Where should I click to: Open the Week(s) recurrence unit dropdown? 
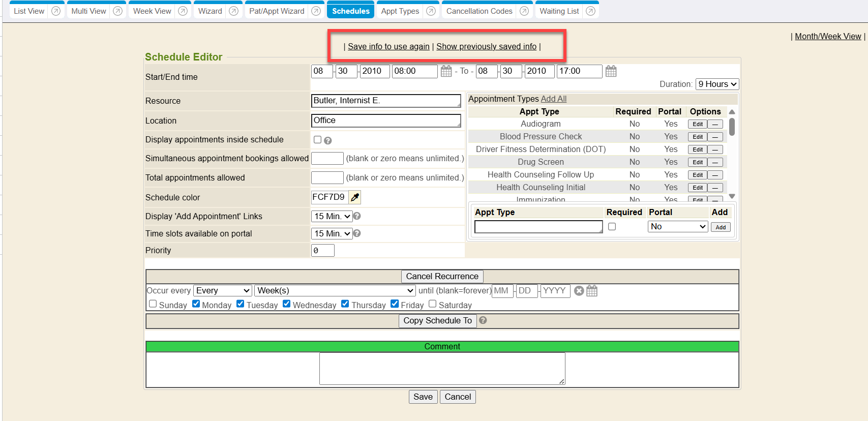click(x=335, y=291)
